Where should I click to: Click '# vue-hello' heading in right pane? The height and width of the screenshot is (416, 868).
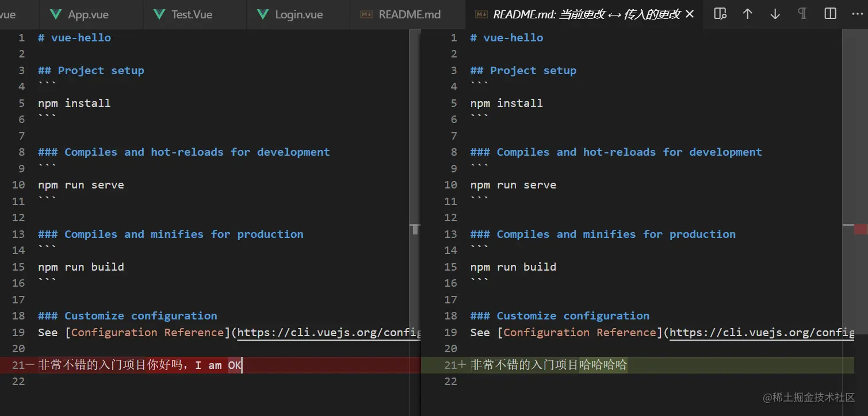[507, 38]
